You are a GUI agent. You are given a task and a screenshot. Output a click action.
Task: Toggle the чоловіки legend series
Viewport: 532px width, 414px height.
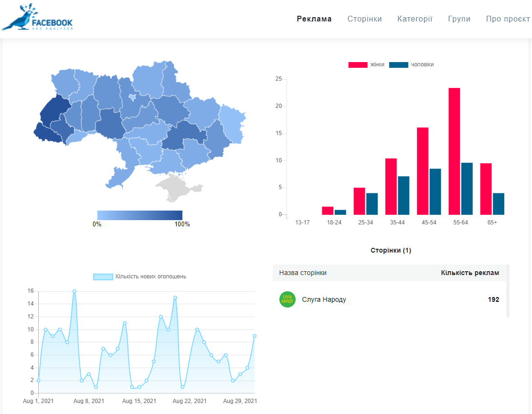coord(411,64)
